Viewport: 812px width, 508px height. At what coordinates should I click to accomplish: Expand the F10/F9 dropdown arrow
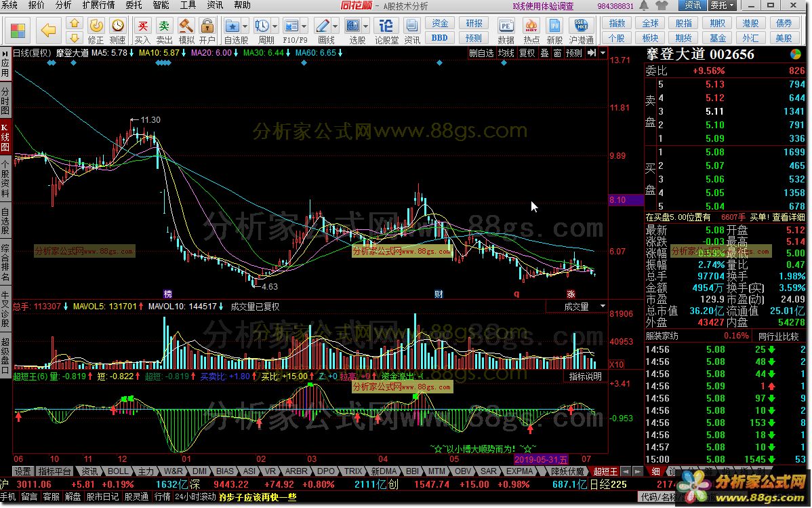click(x=304, y=25)
